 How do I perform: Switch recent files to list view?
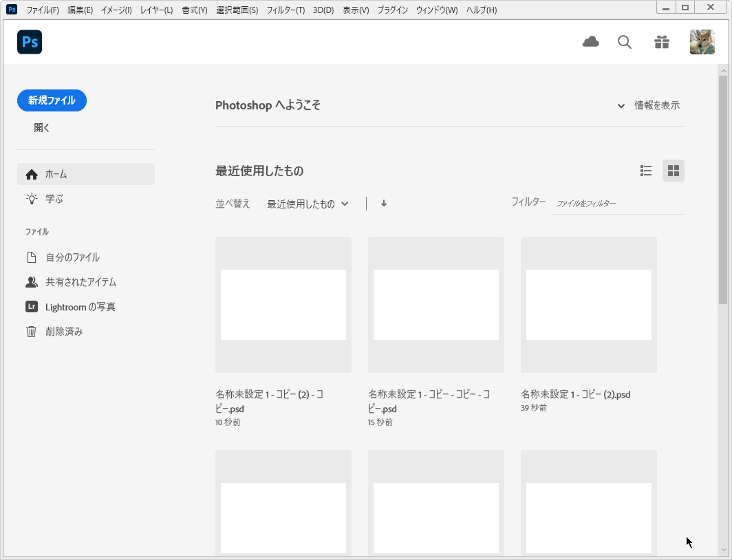[645, 171]
